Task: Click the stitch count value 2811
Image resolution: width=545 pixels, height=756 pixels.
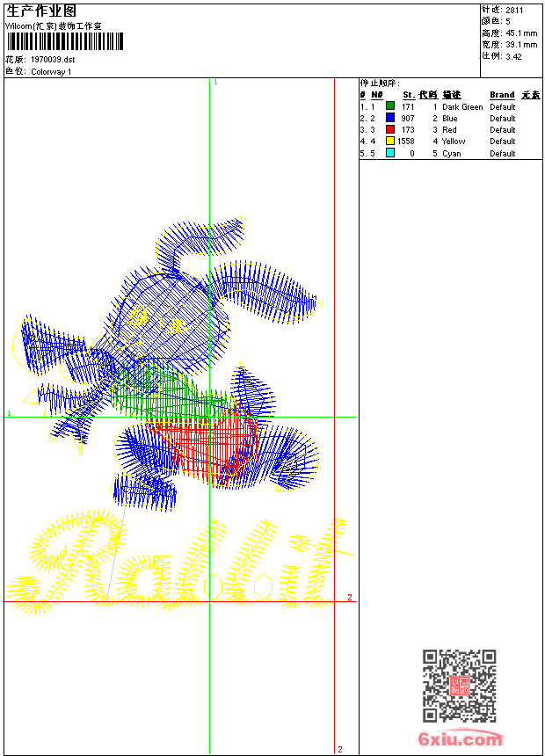Action: pos(514,11)
